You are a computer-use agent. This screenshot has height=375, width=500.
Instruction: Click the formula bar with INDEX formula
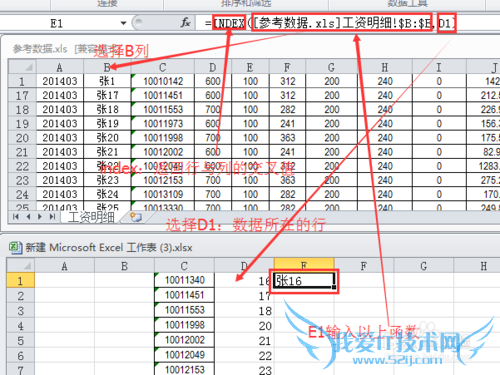click(347, 23)
